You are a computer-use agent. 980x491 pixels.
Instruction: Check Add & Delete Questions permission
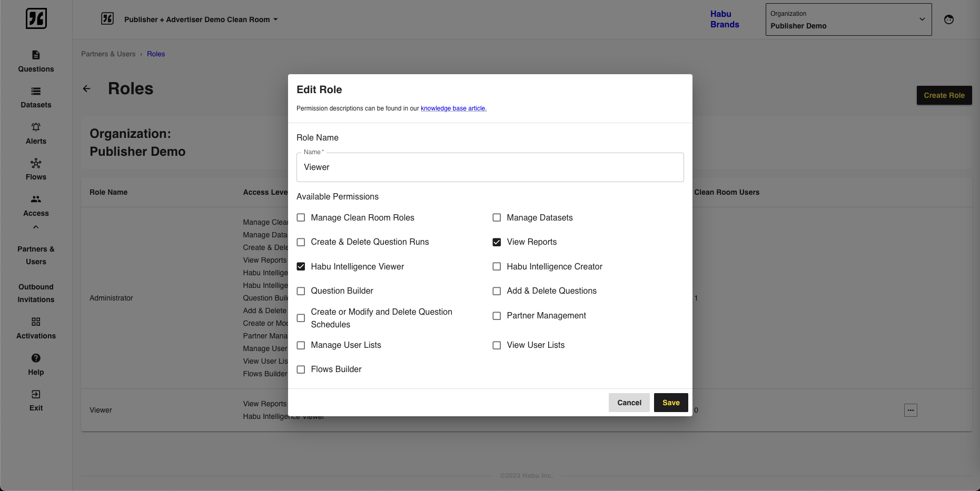497,291
